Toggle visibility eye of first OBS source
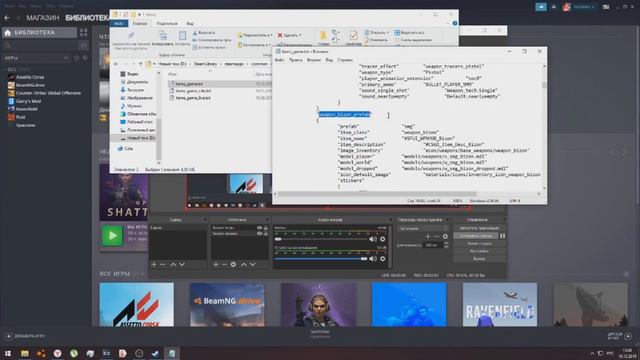The width and height of the screenshot is (640, 360). 259,228
